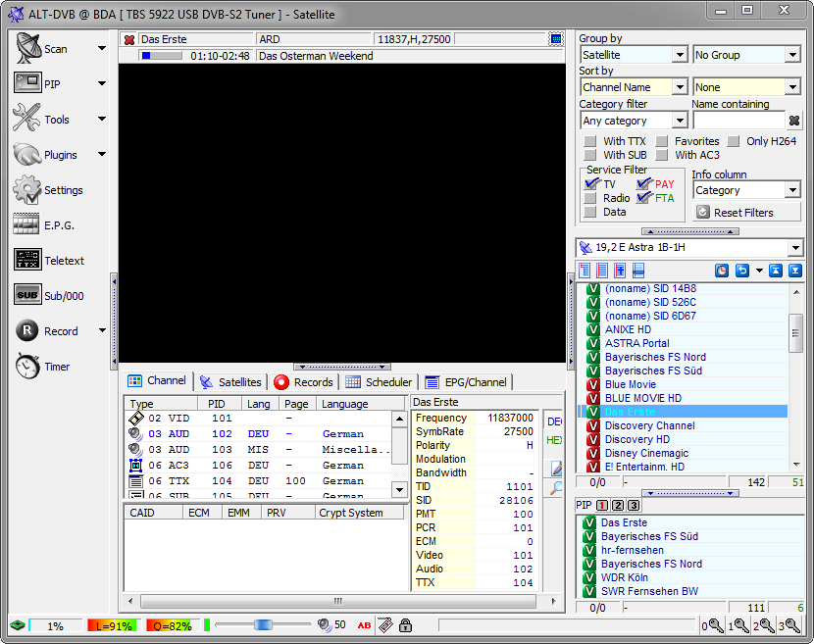Click the programme progress bar
This screenshot has height=644, width=814.
tap(162, 56)
